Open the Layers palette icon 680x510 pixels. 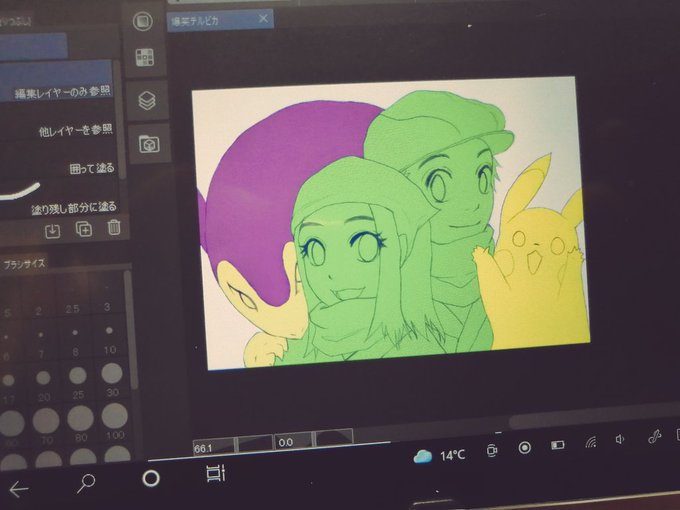[147, 101]
